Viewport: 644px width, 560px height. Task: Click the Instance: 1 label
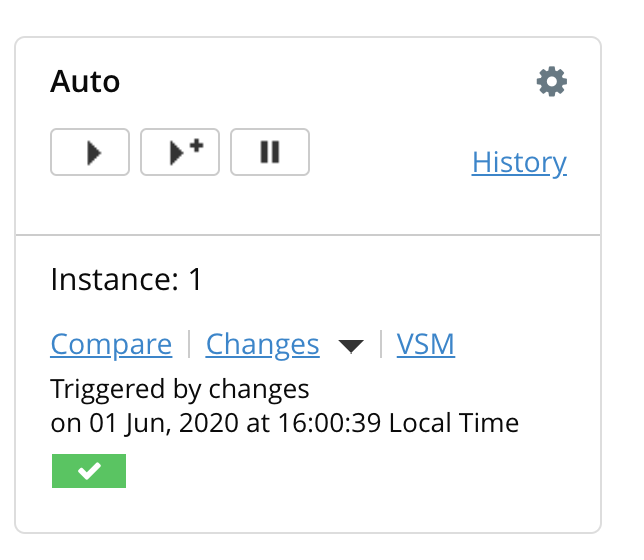click(126, 280)
